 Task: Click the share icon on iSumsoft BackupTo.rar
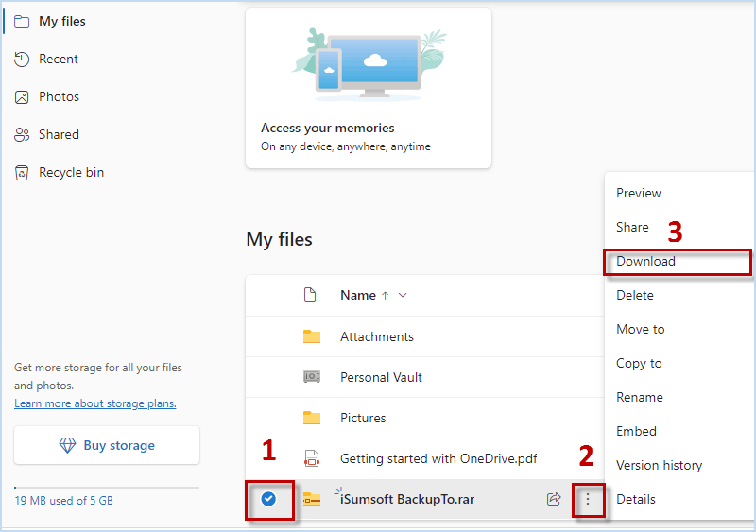(554, 499)
